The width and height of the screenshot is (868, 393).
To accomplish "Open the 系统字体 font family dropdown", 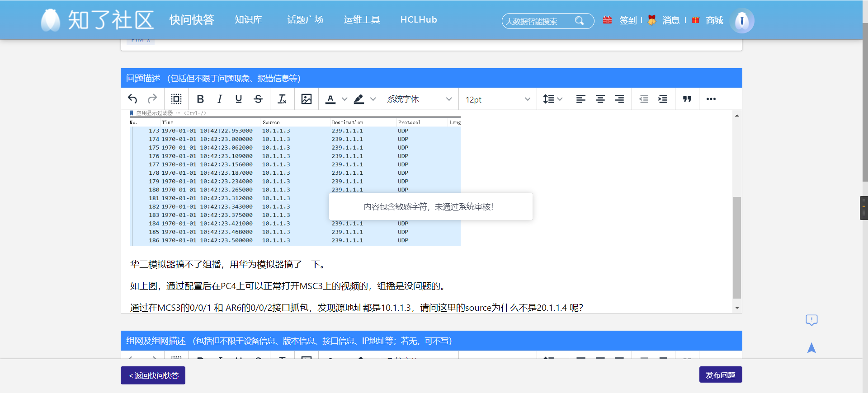I will click(x=420, y=99).
